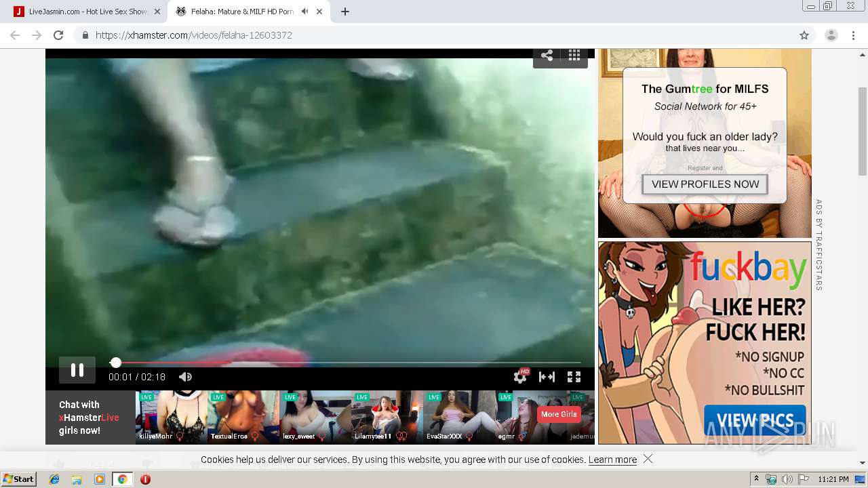Click the VIEW PICS button in the ad
The width and height of the screenshot is (868, 488).
point(755,420)
